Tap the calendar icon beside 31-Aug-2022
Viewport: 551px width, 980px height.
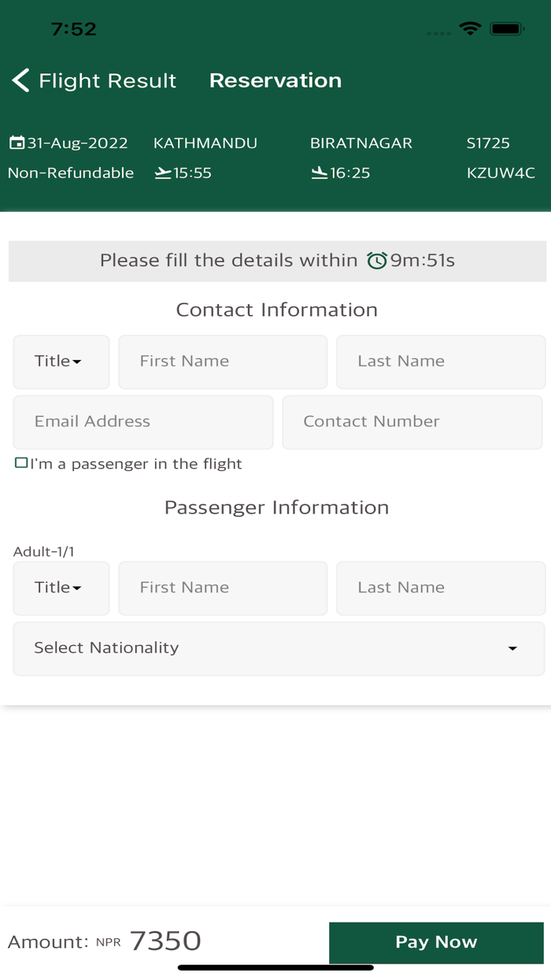click(17, 143)
